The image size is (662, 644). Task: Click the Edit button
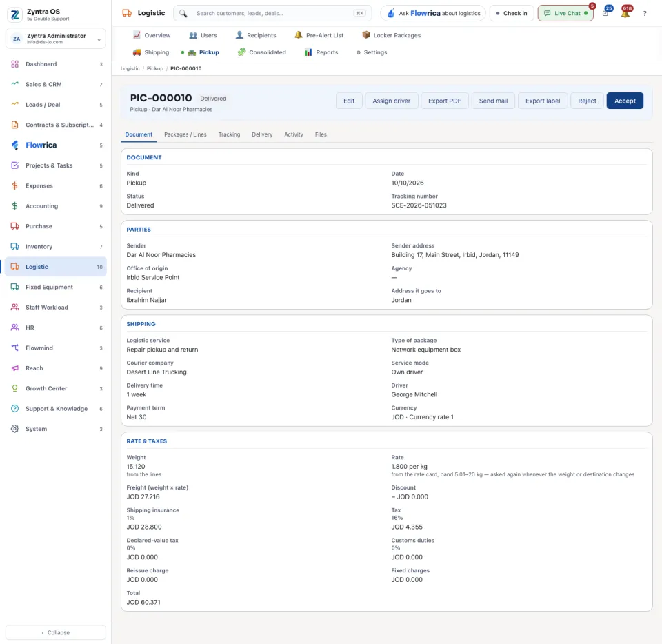coord(349,101)
